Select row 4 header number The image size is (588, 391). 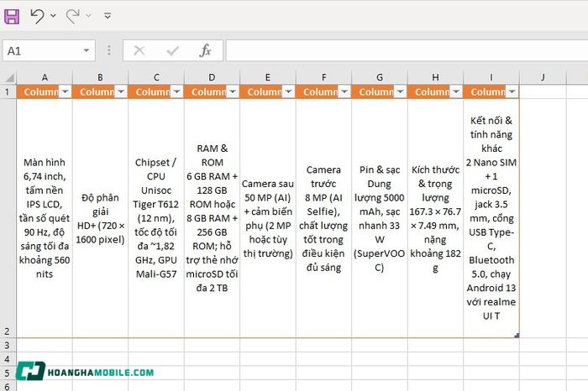click(8, 359)
